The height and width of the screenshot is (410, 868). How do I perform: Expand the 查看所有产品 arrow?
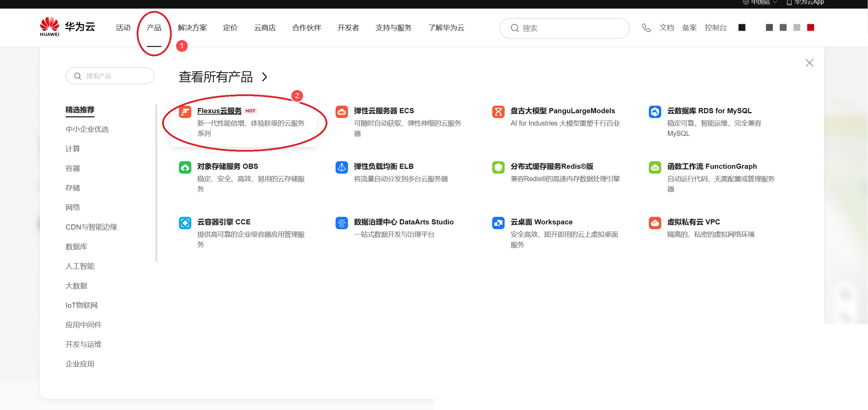click(264, 77)
